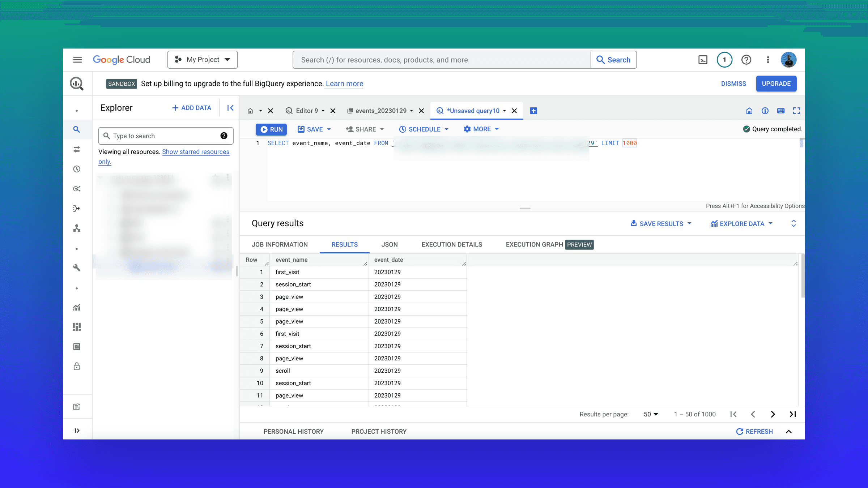Image resolution: width=868 pixels, height=488 pixels.
Task: Open the main navigation hamburger menu
Action: [77, 60]
